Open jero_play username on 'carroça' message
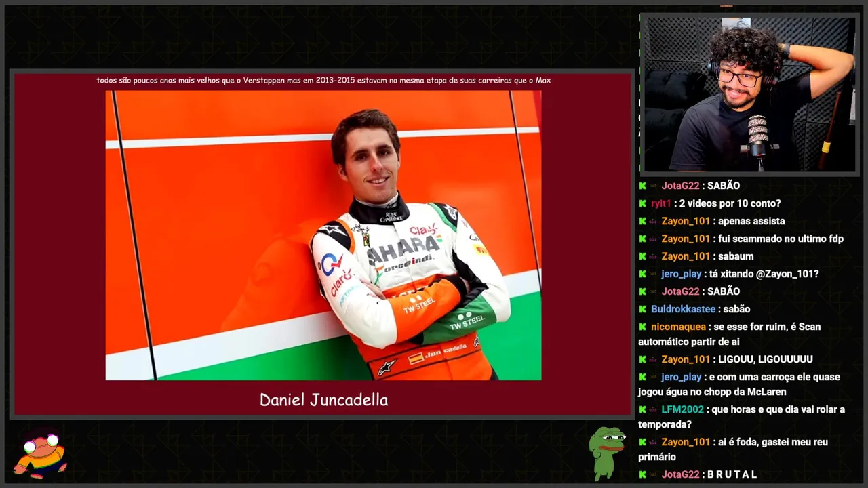The width and height of the screenshot is (868, 488). 681,377
